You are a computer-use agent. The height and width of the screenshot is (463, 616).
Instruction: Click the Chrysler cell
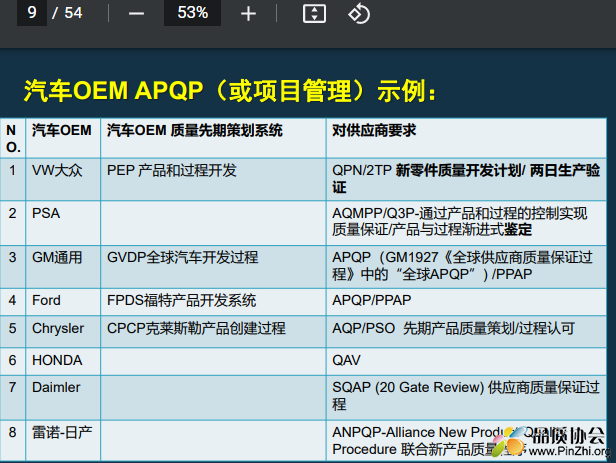[x=63, y=331]
